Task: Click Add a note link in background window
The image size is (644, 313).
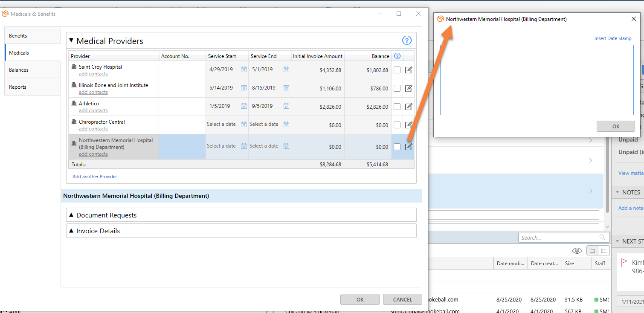Action: (631, 208)
